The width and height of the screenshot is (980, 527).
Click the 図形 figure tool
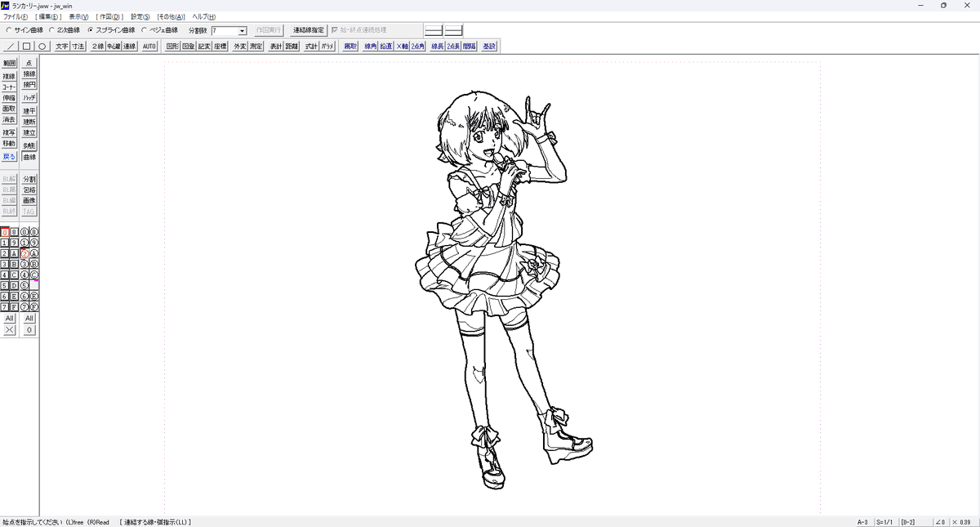click(x=172, y=47)
